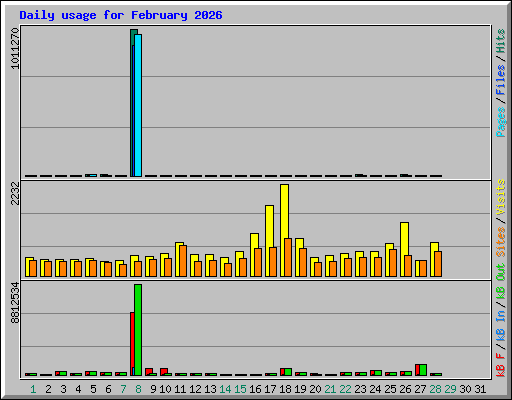Click the green kB Out bar on day 18

click(288, 372)
